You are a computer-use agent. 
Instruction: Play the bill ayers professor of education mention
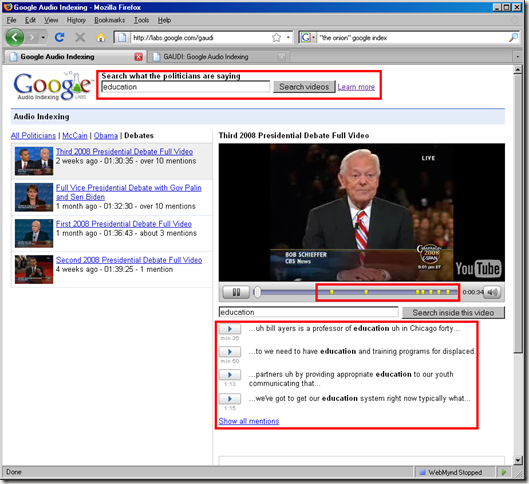coord(230,329)
